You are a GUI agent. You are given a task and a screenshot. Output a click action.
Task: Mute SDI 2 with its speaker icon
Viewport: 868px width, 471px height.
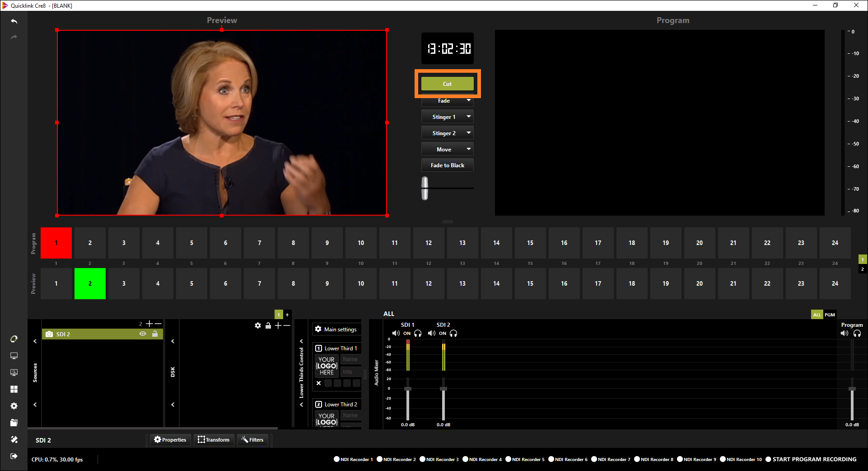pos(432,333)
